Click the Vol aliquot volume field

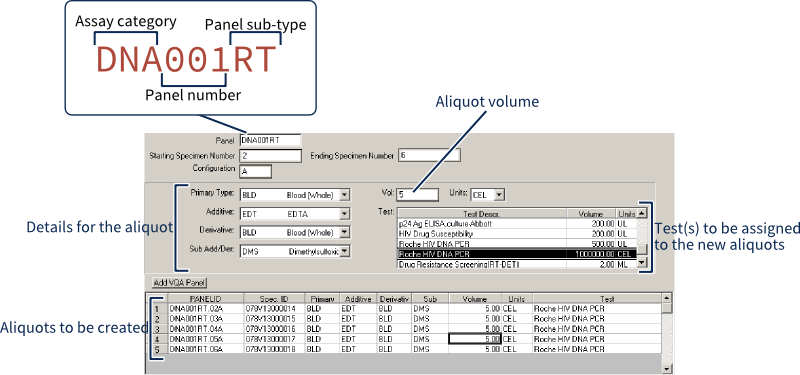tap(417, 194)
